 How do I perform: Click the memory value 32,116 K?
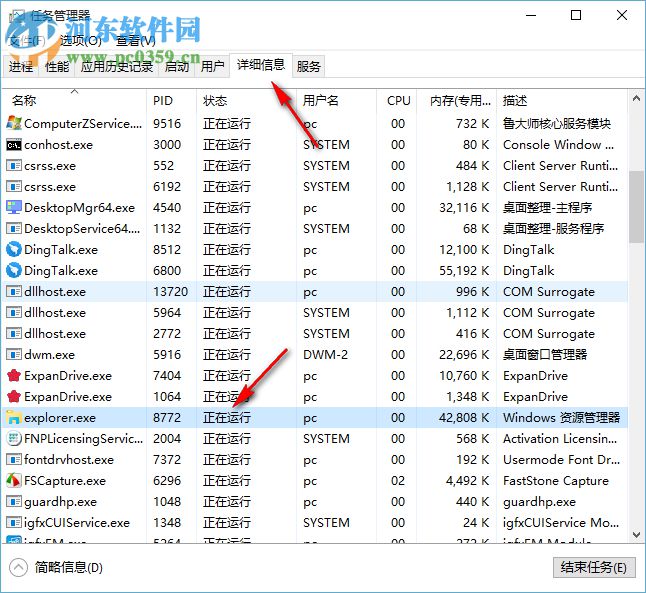point(464,208)
